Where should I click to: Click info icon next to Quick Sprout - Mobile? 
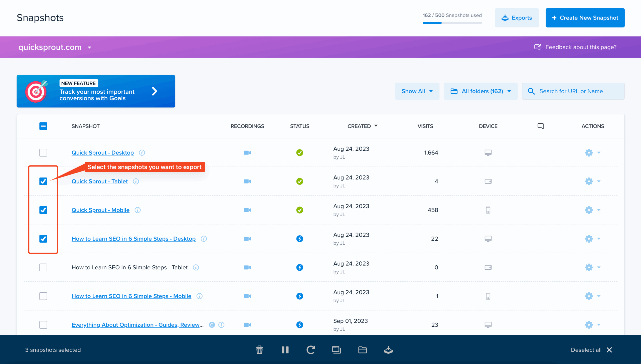point(137,210)
